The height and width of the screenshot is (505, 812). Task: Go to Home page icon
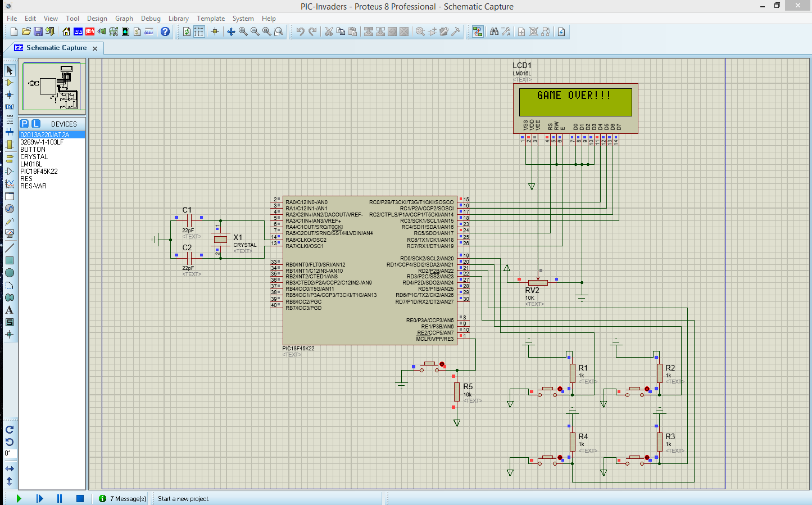point(66,31)
